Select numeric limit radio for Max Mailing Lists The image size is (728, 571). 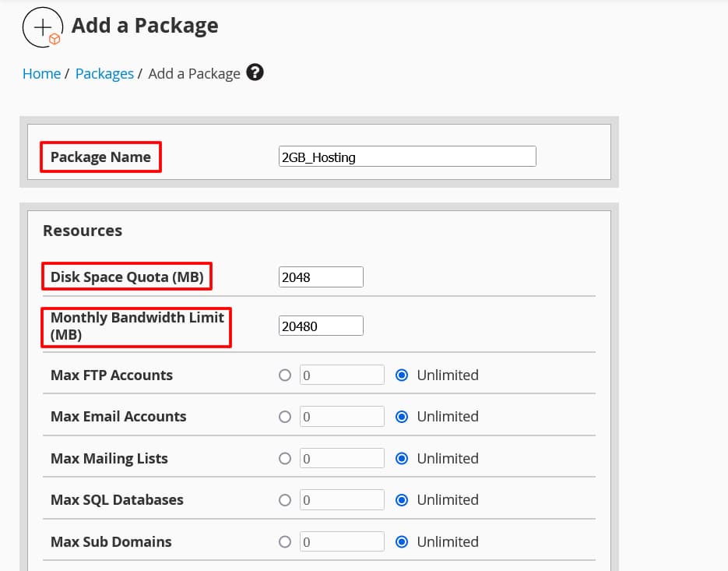pos(285,459)
